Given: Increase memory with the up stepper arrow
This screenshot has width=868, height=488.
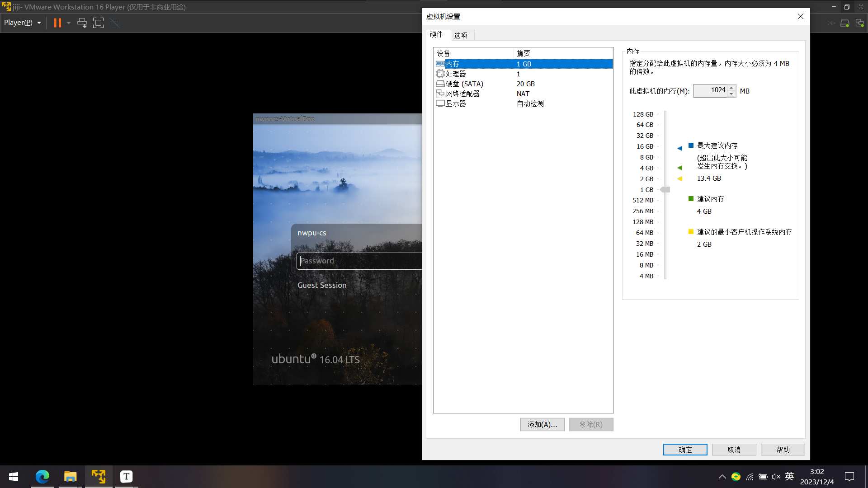Looking at the screenshot, I should click(731, 88).
